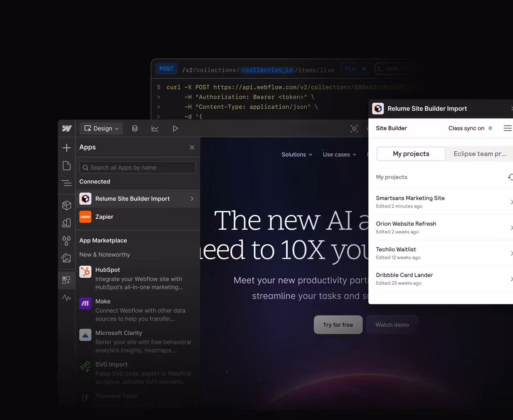The height and width of the screenshot is (420, 513).
Task: Click the Watch demo button
Action: [392, 324]
